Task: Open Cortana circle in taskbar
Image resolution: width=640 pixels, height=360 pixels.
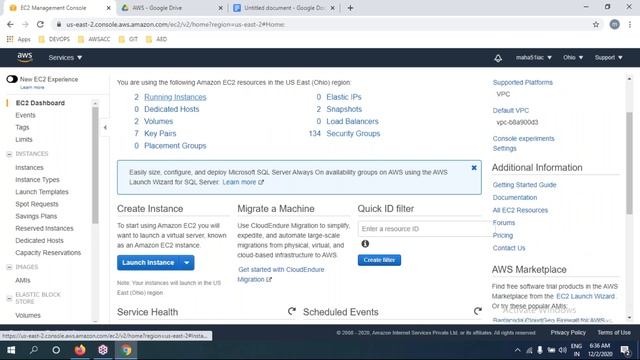Action: (56, 350)
